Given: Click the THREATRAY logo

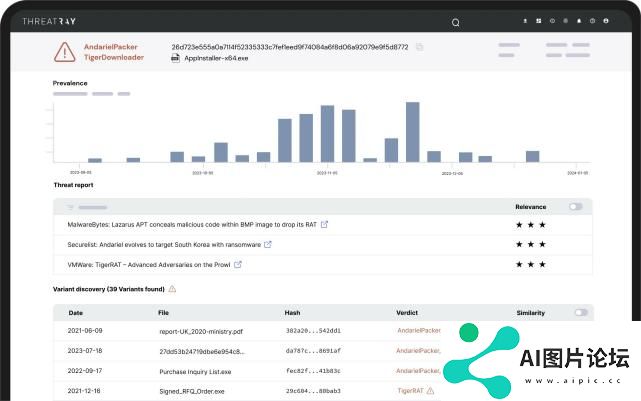Looking at the screenshot, I should click(x=49, y=21).
